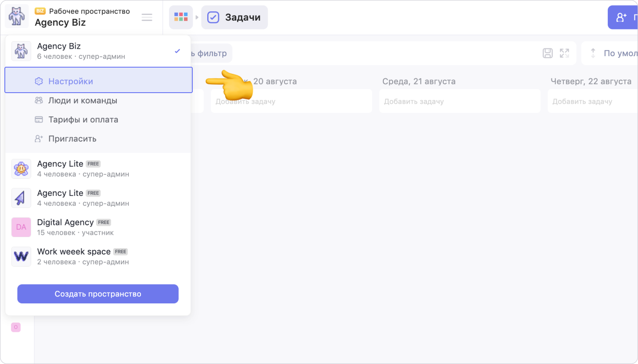Click the purple invite button at top right

622,18
